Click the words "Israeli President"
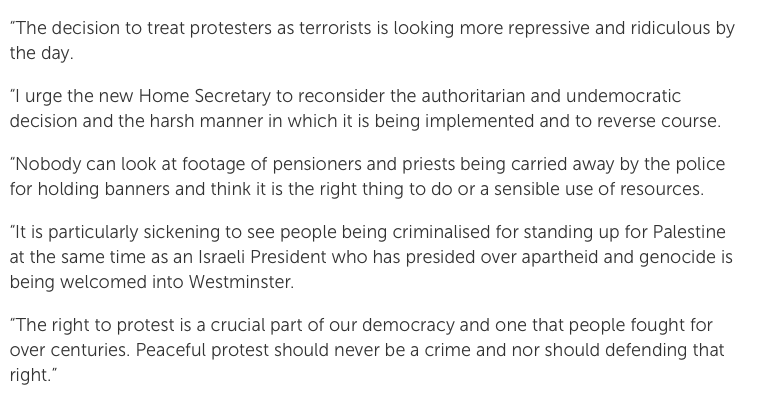Image resolution: width=762 pixels, height=398 pixels. (262, 257)
